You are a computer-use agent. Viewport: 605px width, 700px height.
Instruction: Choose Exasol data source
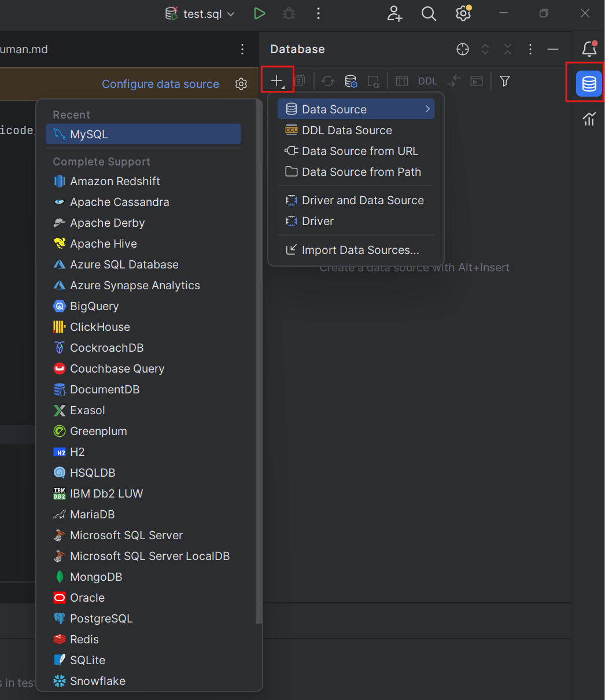pyautogui.click(x=143, y=410)
